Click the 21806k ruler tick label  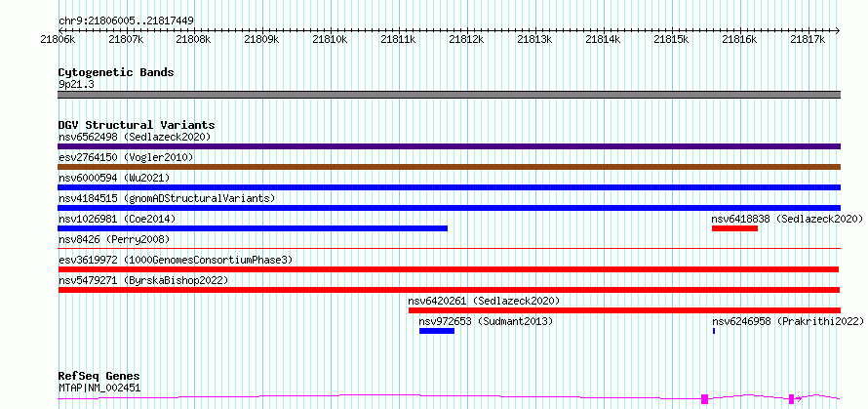click(x=59, y=39)
